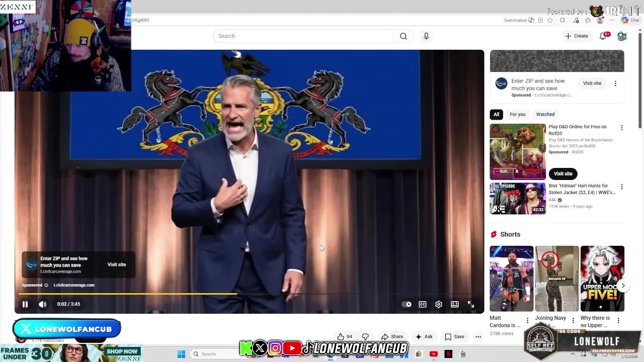Screen dimensions: 644x362
Task: Click the Bret Hart video title text
Action: 582,189
